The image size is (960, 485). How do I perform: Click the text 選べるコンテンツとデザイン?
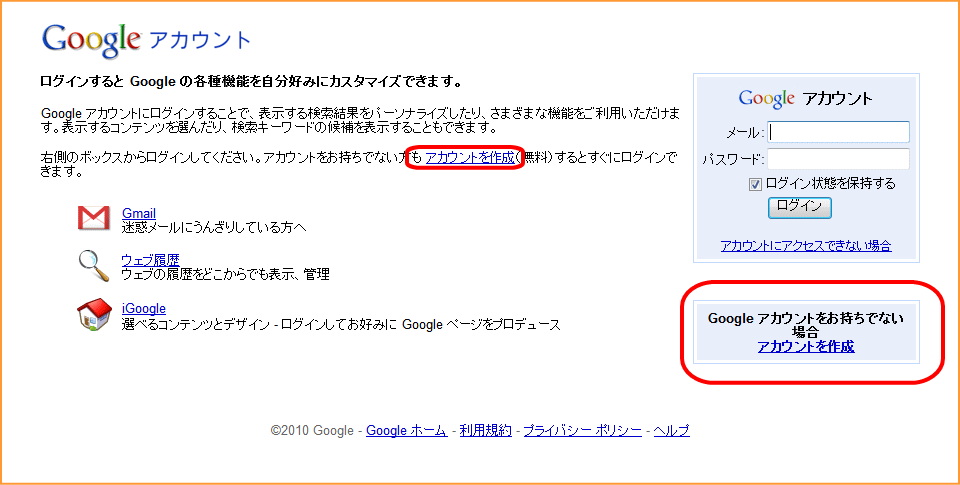[195, 325]
